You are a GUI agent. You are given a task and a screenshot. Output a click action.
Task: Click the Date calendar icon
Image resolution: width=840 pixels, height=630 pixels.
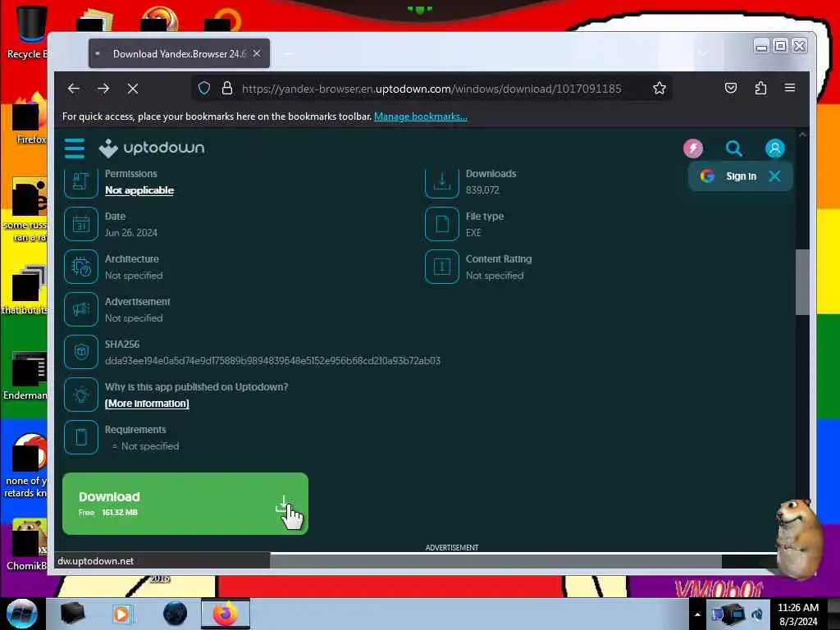pyautogui.click(x=81, y=224)
